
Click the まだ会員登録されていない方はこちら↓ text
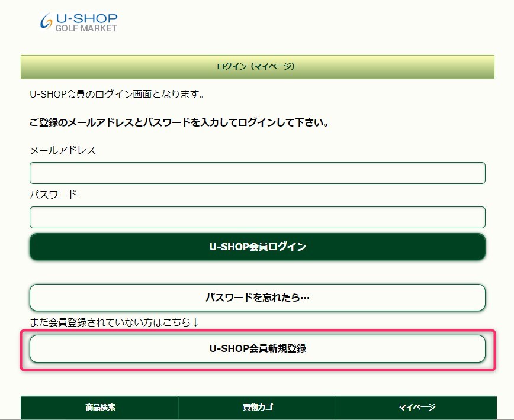coord(114,322)
